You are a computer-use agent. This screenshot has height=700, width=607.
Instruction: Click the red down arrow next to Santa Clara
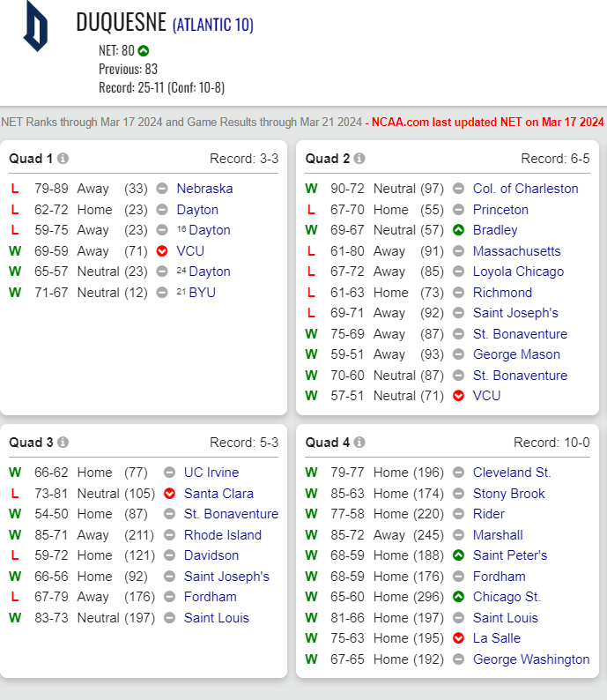tap(169, 494)
